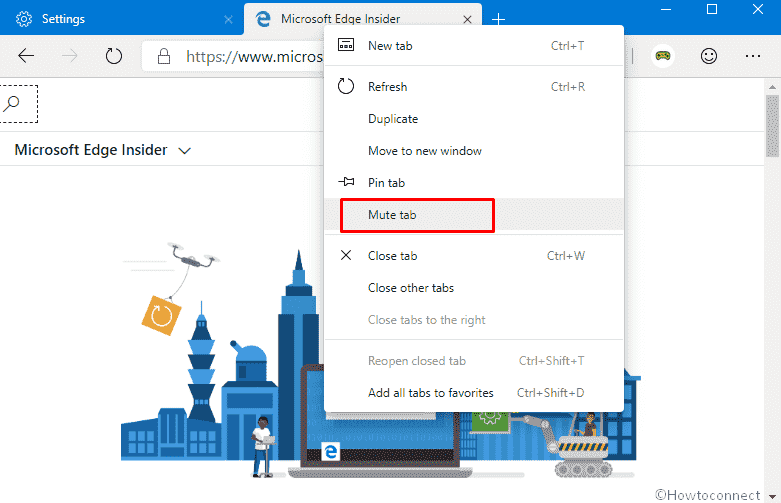Close the Microsoft Edge Insider tab
This screenshot has width=781, height=503.
[467, 19]
